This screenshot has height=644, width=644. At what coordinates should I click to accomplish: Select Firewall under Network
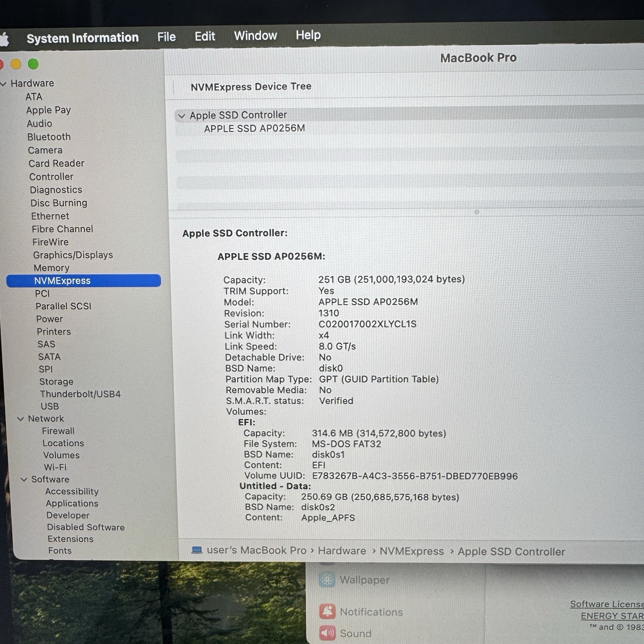click(58, 431)
